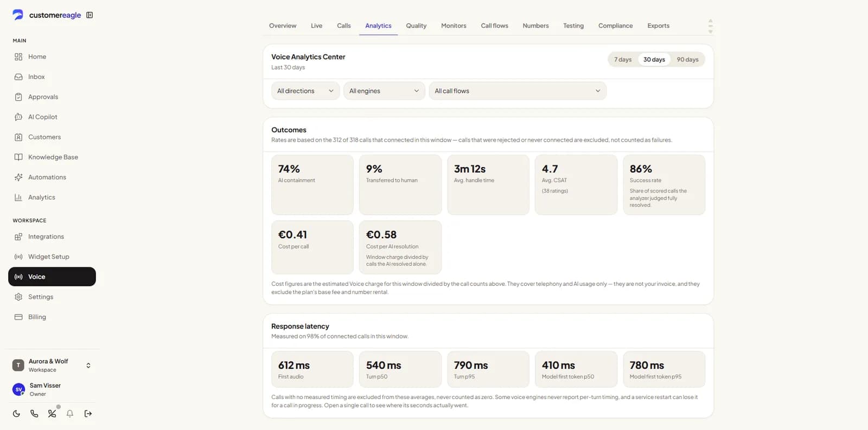This screenshot has height=430, width=868.
Task: Click the SV avatar for Sam Visser
Action: tap(18, 389)
